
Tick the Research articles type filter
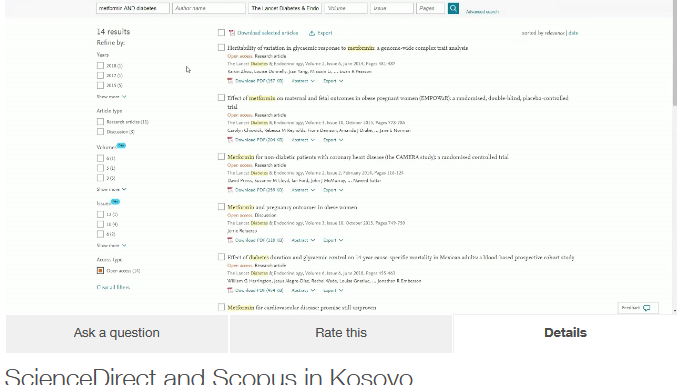pyautogui.click(x=100, y=122)
